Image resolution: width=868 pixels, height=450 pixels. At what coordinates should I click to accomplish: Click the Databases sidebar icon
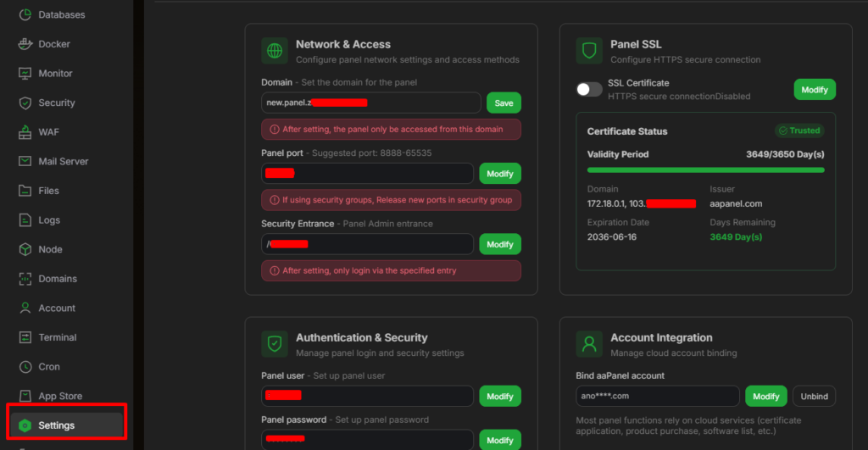tap(25, 15)
